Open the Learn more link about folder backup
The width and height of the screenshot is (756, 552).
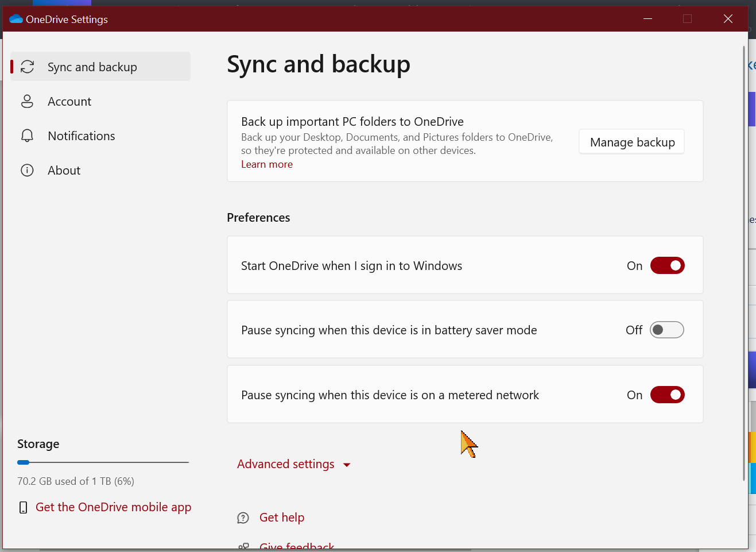coord(266,164)
